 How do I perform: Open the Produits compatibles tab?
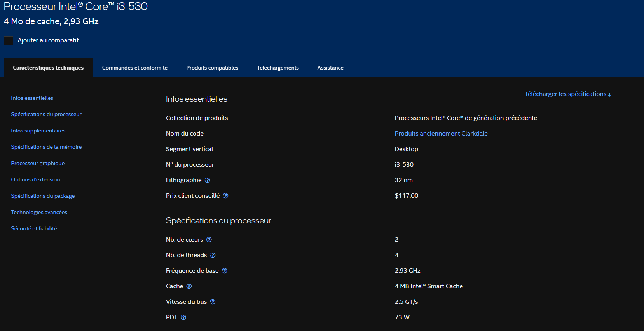coord(212,68)
